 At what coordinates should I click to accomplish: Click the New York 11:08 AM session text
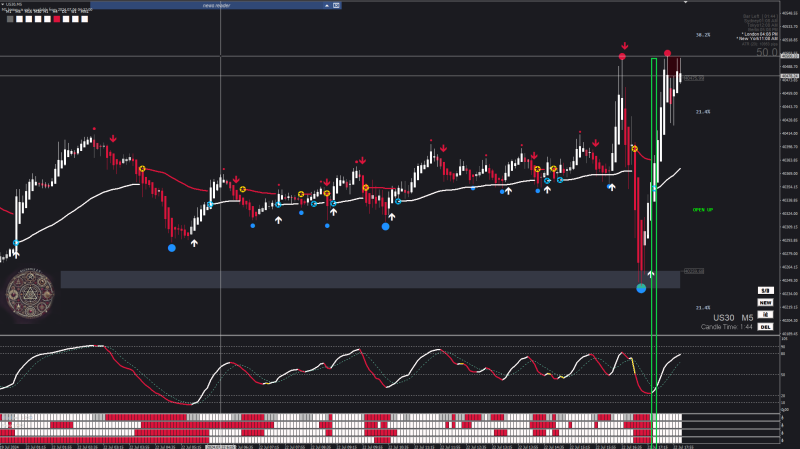click(757, 38)
